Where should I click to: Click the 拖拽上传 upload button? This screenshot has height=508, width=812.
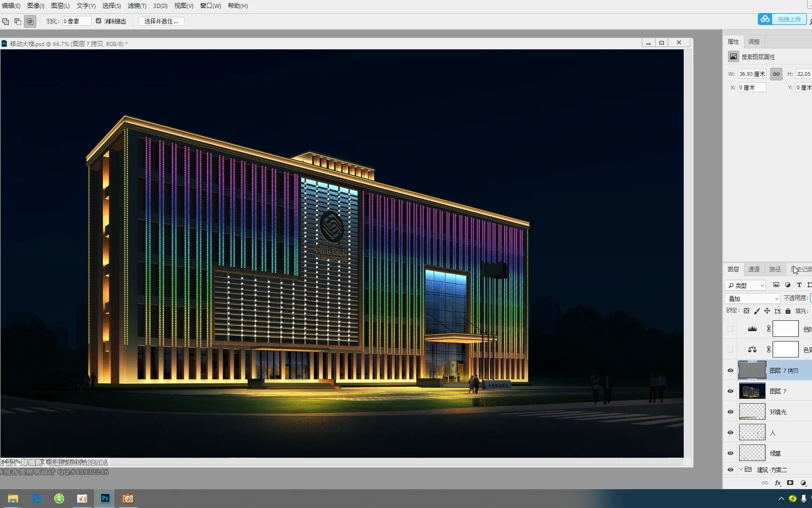(x=789, y=19)
